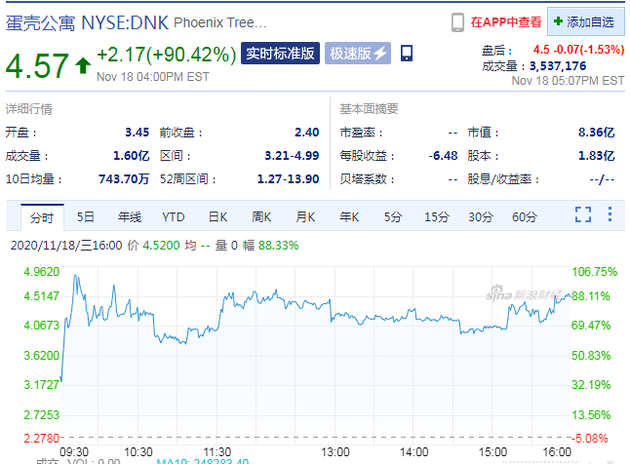Click the 13:00 time axis label

(x=335, y=452)
